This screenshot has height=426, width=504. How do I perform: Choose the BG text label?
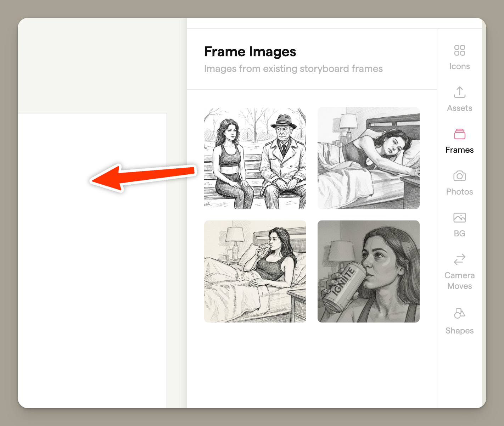point(459,234)
